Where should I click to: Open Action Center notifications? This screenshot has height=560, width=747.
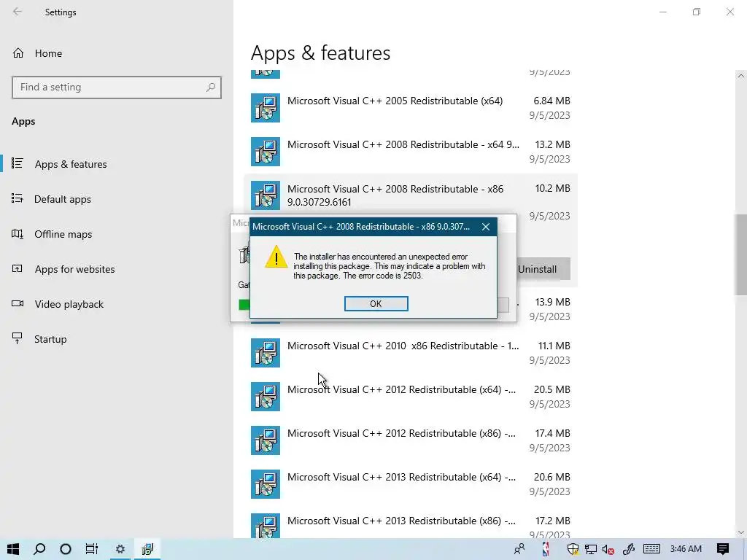click(x=723, y=549)
